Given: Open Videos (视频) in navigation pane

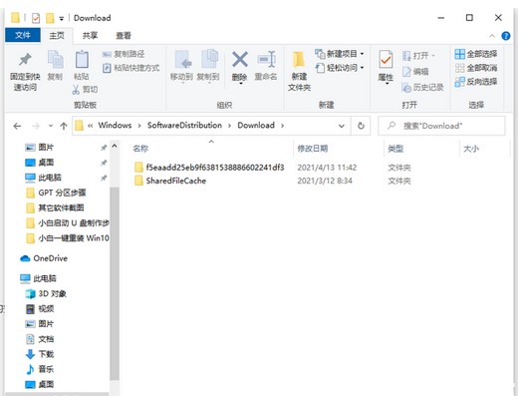Looking at the screenshot, I should click(40, 308).
